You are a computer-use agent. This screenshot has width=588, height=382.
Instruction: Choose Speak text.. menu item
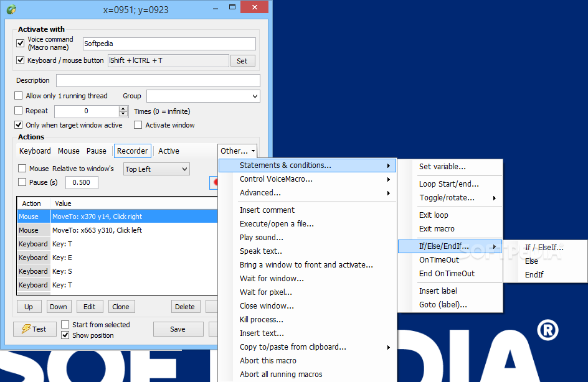(x=307, y=251)
